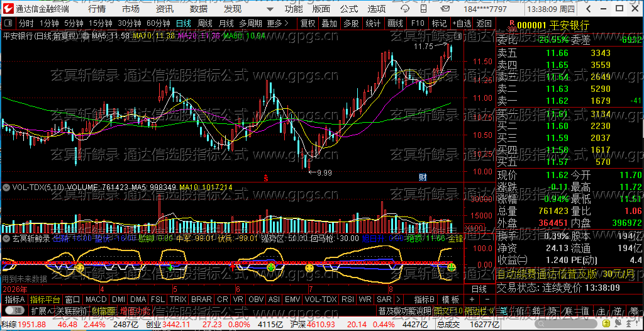
Task: Expand the 更多 periods dropdown
Action: 277,23
